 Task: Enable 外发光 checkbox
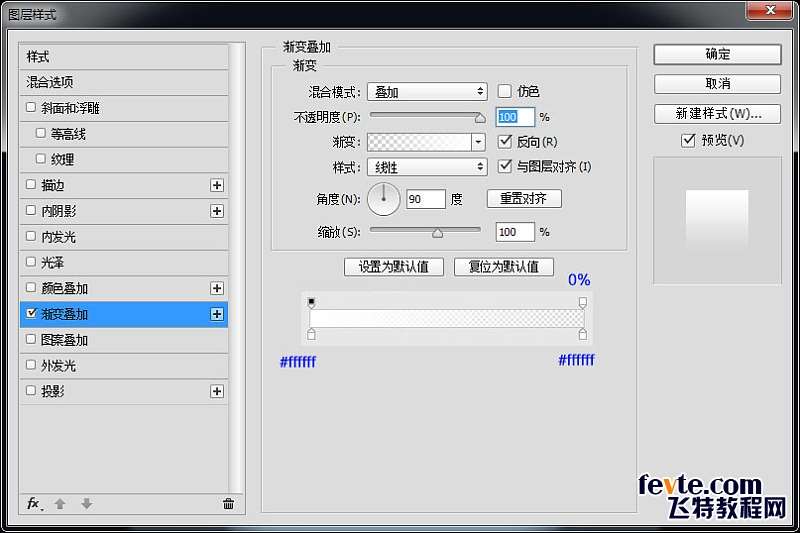pyautogui.click(x=31, y=365)
